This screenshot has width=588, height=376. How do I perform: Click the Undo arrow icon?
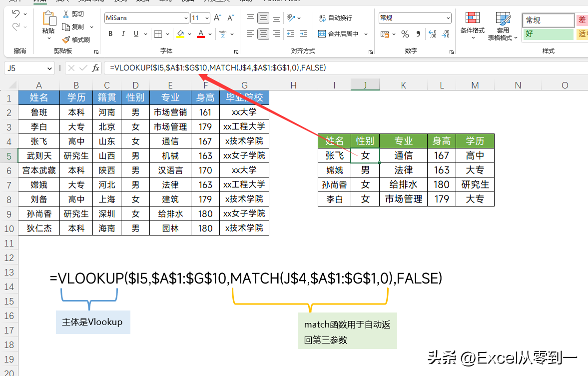16,14
